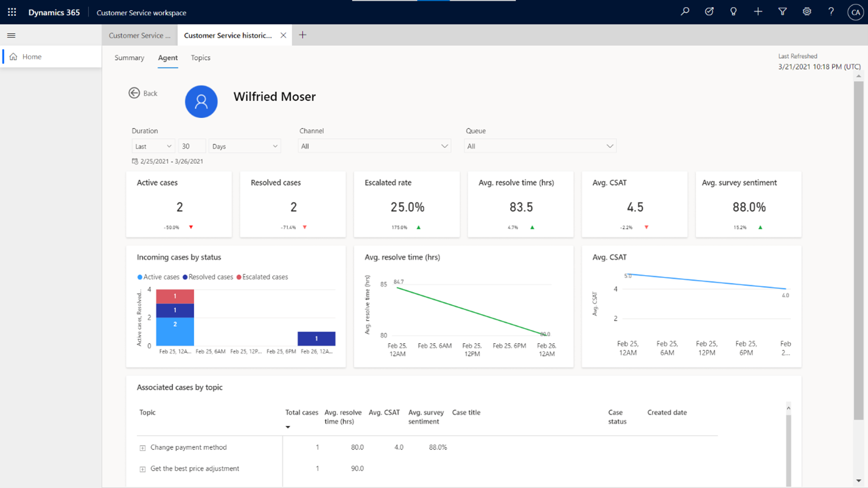The width and height of the screenshot is (868, 488).
Task: Expand the Change payment method row
Action: click(142, 448)
